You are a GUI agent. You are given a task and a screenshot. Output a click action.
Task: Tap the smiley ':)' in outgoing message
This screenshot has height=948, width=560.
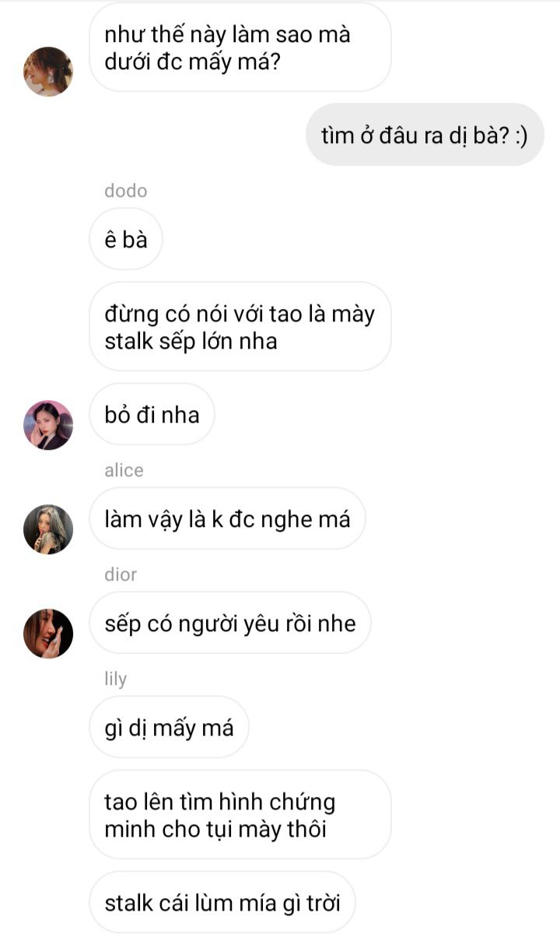(521, 135)
